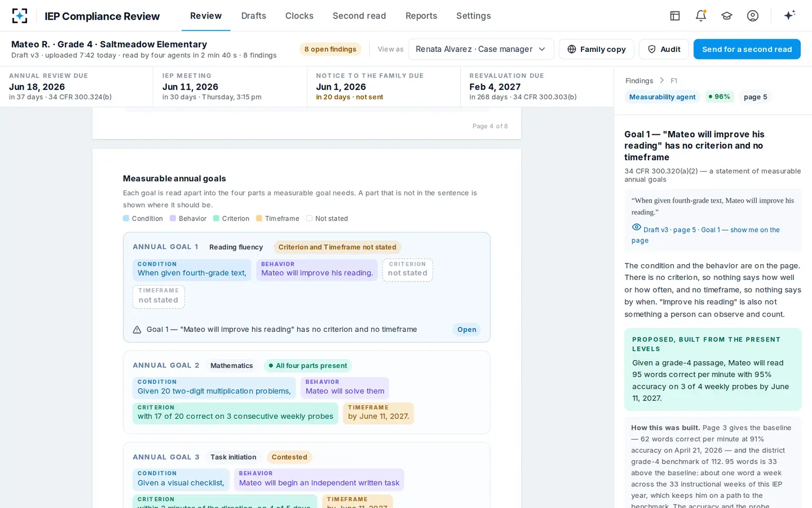Go to the Clocks tab

click(299, 16)
